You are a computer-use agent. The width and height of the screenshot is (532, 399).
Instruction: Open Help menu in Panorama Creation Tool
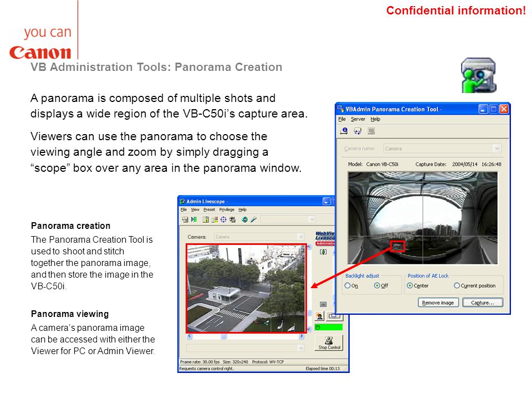pyautogui.click(x=375, y=119)
